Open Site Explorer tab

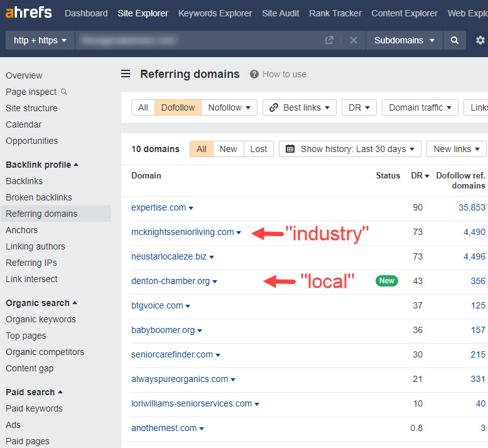click(143, 13)
